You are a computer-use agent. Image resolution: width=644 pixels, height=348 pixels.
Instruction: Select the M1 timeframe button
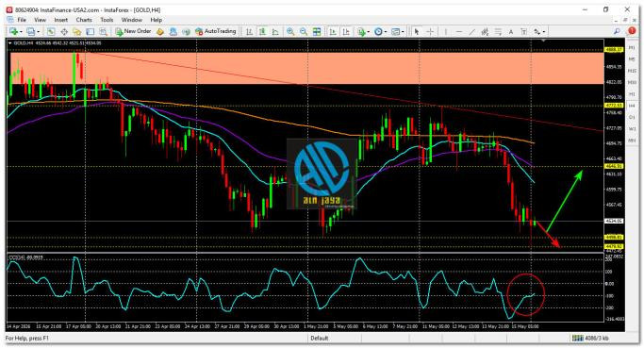632,48
